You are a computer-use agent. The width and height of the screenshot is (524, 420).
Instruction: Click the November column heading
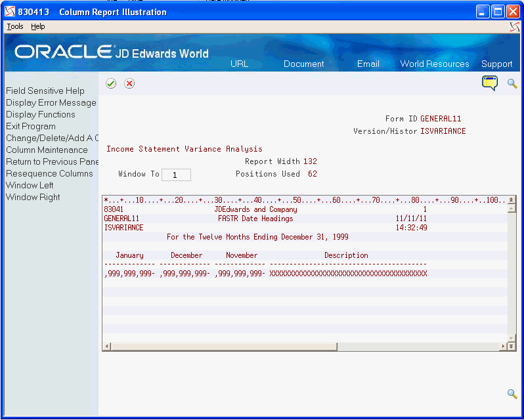(242, 255)
